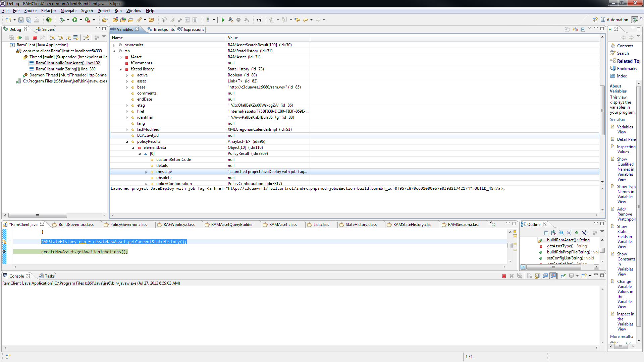Open the Variables view menu triangle
The image size is (644, 362).
point(589,28)
